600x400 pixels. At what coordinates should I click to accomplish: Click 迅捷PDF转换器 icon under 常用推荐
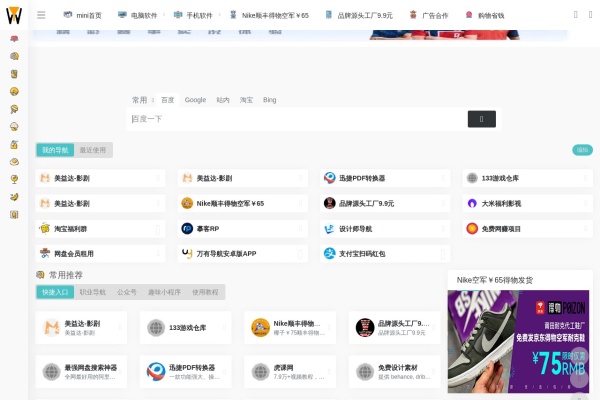[156, 372]
